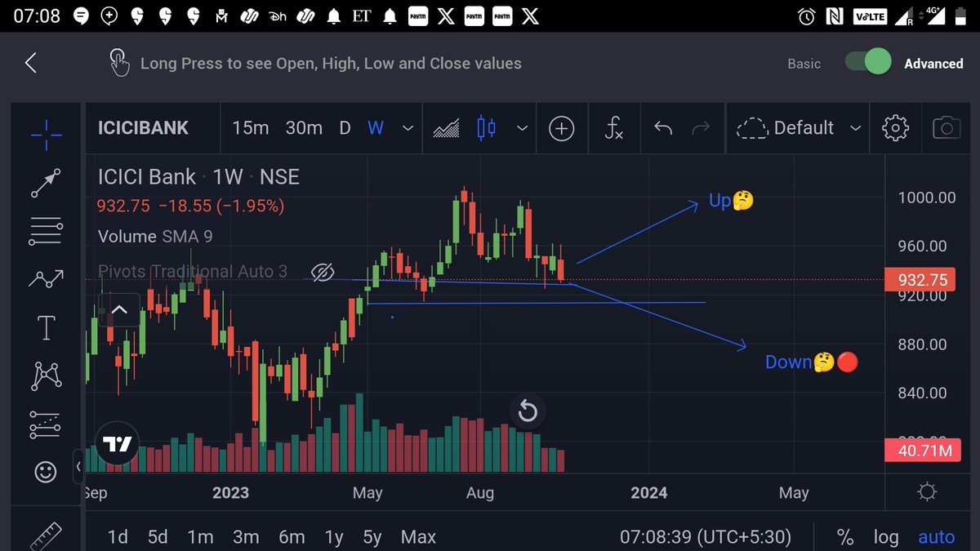The image size is (980, 551).
Task: Expand the left drawing toolbar handle
Action: [x=78, y=467]
